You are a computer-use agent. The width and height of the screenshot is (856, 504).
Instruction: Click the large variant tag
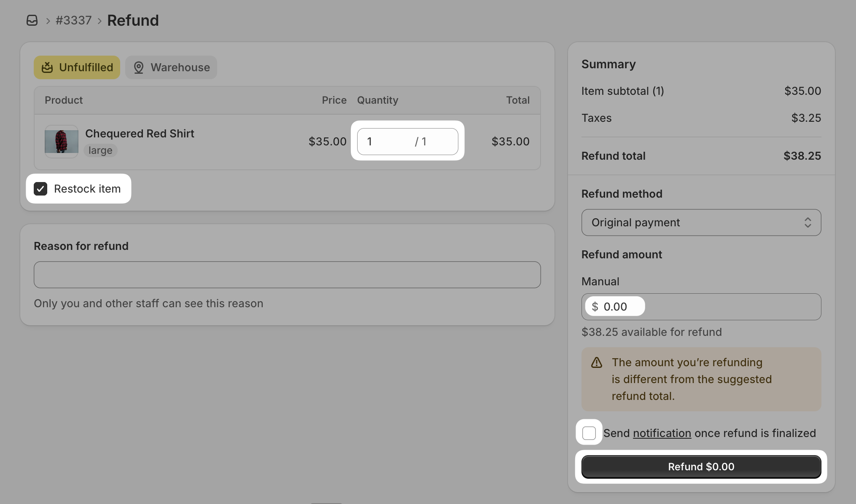pos(100,150)
